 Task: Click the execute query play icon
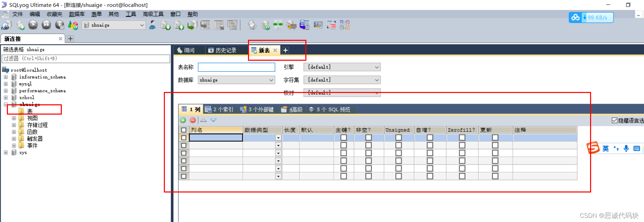pyautogui.click(x=33, y=25)
